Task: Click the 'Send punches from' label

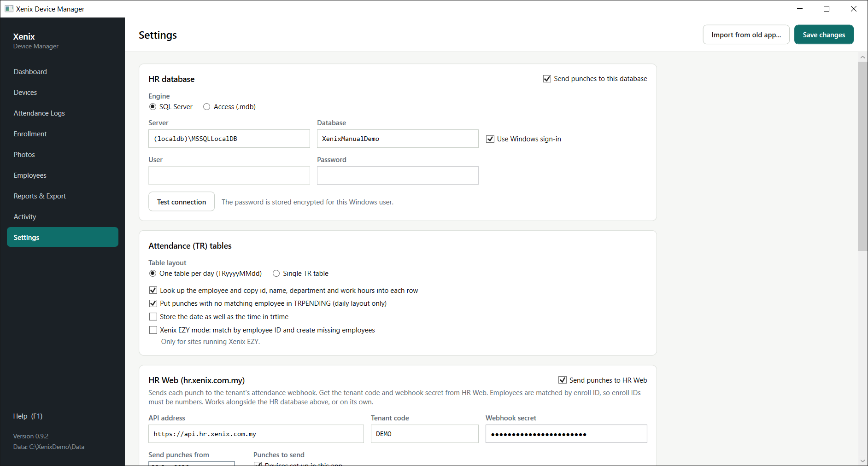Action: point(179,455)
